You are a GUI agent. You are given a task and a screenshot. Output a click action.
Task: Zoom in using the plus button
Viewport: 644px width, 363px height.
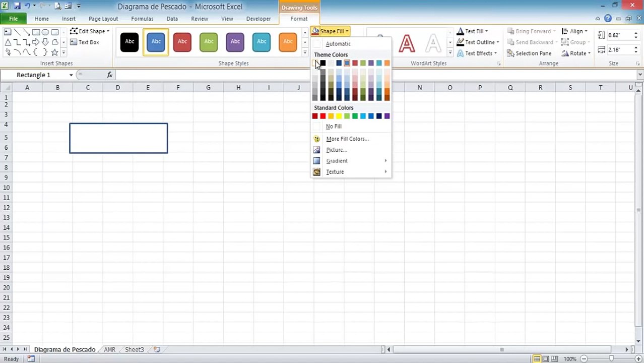pyautogui.click(x=638, y=359)
